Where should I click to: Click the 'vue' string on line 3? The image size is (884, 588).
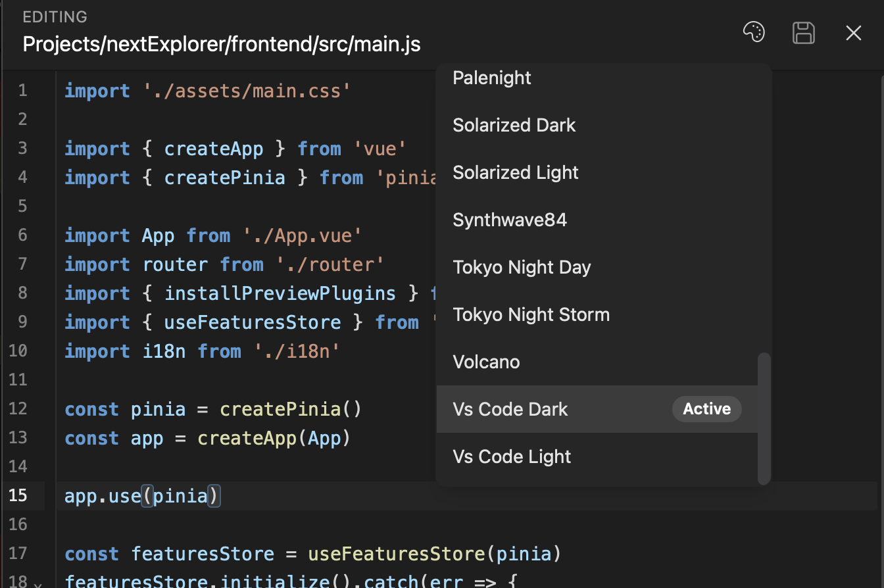pyautogui.click(x=380, y=149)
